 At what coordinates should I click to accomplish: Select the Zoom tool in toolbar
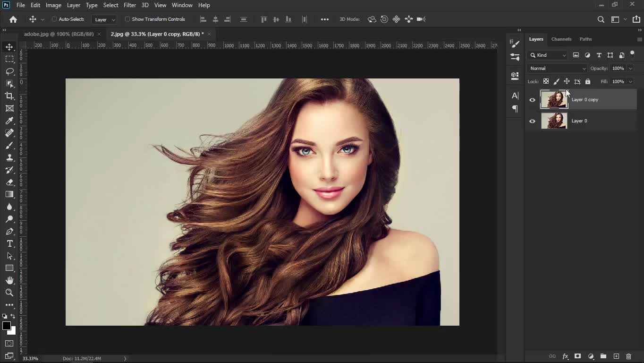pos(9,293)
